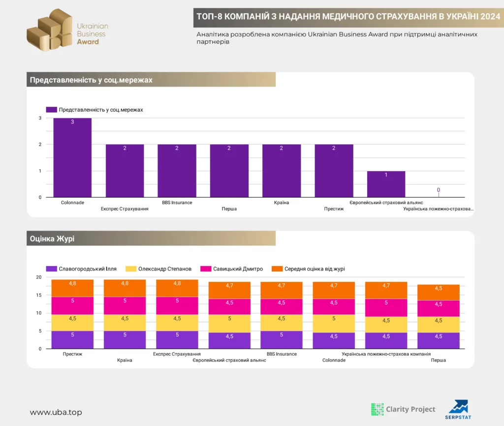Viewport: 504px width, 426px height.
Task: Select the orange Середня оцінка від журі swatch
Action: [277, 269]
